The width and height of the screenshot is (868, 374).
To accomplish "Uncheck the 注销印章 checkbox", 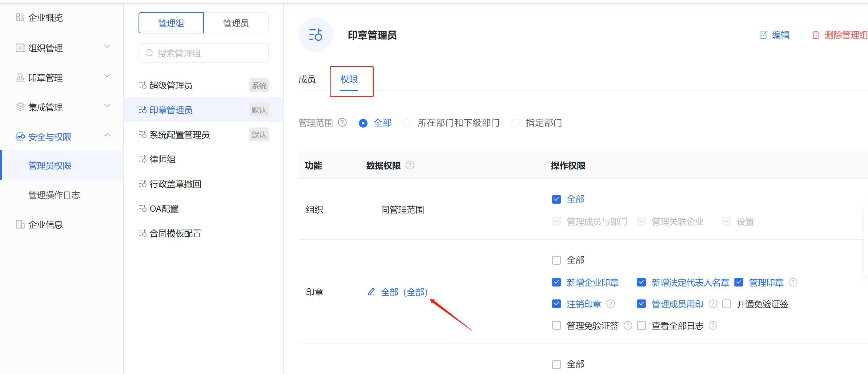I will pyautogui.click(x=556, y=304).
